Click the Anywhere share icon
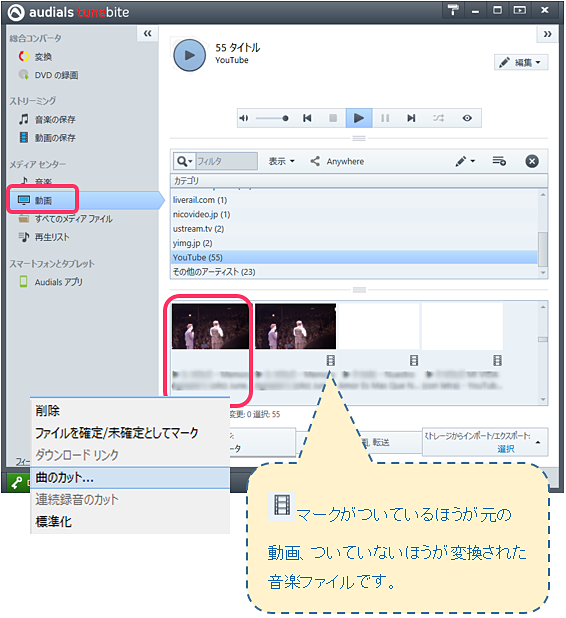This screenshot has width=566, height=618. click(x=315, y=161)
